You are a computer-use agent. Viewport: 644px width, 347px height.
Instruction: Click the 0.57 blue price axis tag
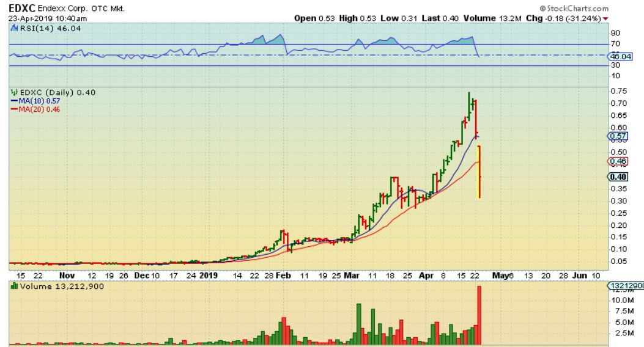tap(618, 136)
